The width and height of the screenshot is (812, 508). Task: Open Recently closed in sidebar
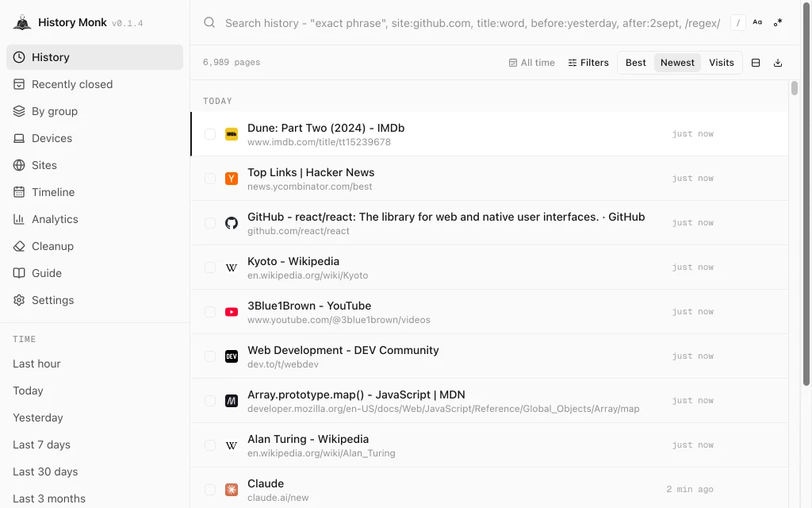[x=95, y=84]
